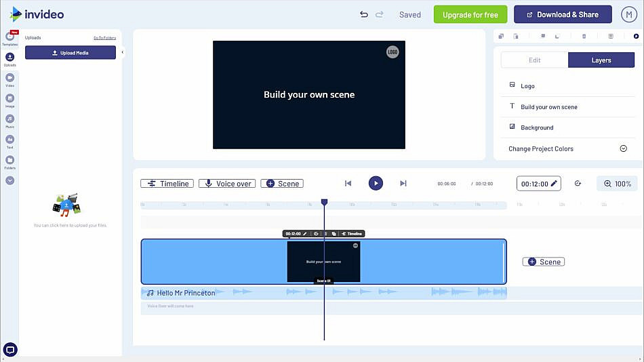Open the 100% zoom level control
This screenshot has width=644, height=362.
[x=617, y=184]
